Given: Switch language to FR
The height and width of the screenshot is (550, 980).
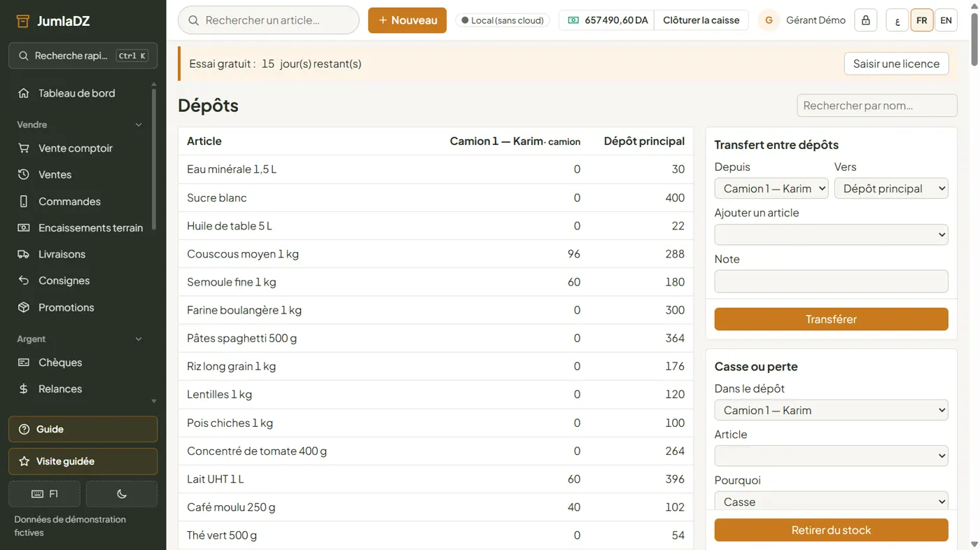Looking at the screenshot, I should (x=922, y=20).
